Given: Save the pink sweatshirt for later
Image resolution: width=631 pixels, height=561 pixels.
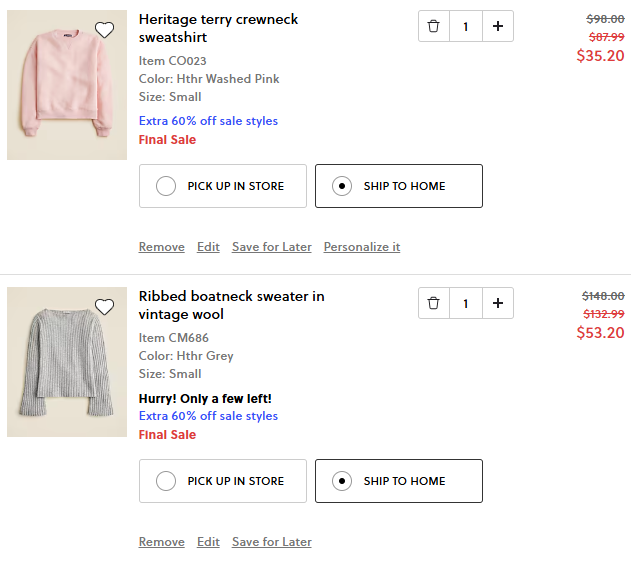Looking at the screenshot, I should coord(271,247).
